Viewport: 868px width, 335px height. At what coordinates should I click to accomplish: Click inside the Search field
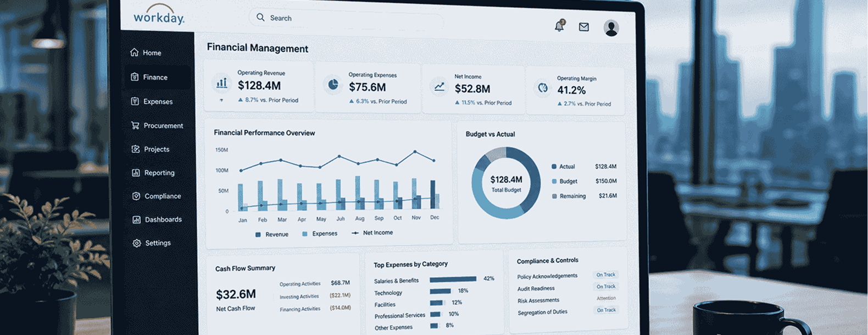[x=346, y=19]
